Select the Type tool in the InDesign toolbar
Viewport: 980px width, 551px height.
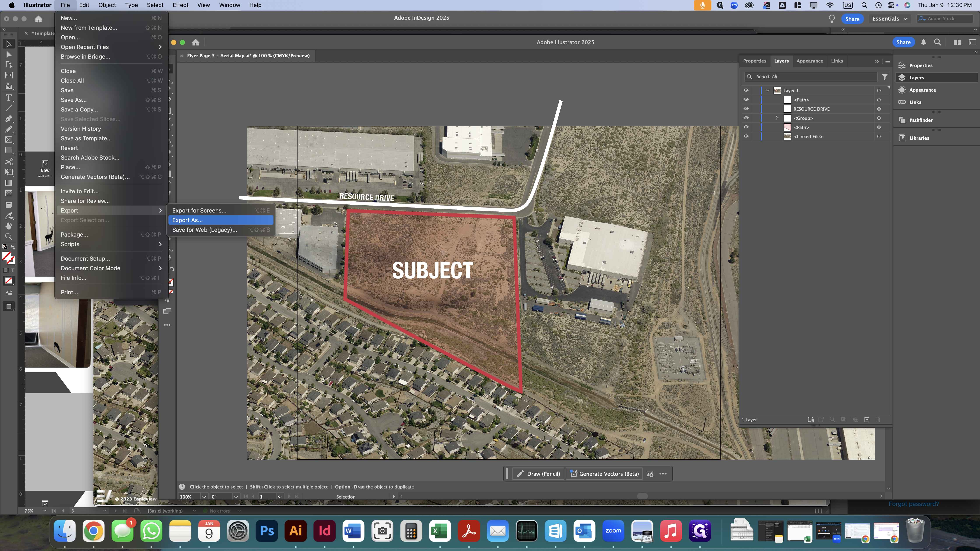pos(9,98)
